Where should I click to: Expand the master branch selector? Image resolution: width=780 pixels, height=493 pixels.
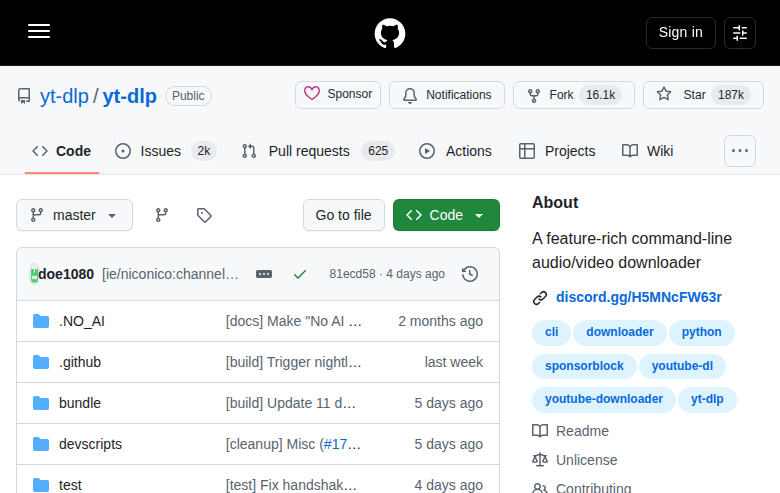[75, 215]
